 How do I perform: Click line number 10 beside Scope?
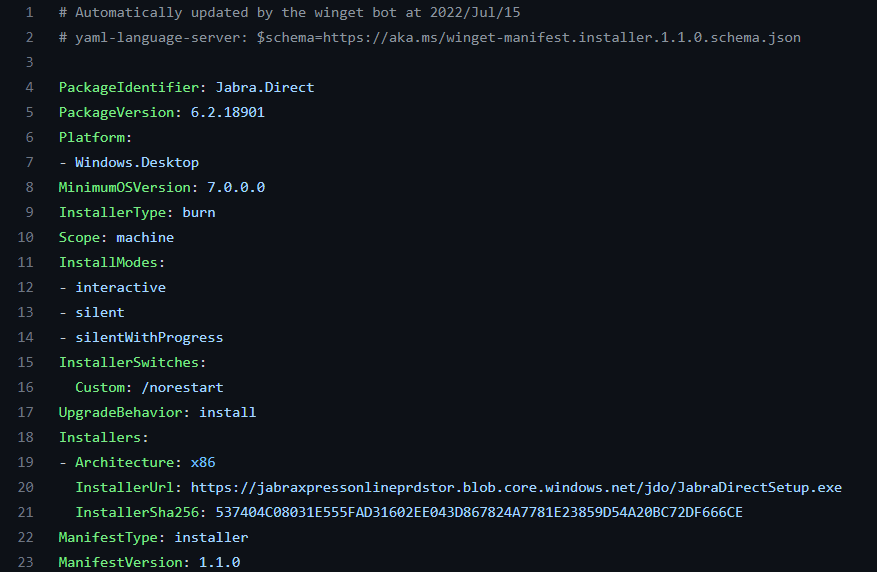[x=26, y=237]
